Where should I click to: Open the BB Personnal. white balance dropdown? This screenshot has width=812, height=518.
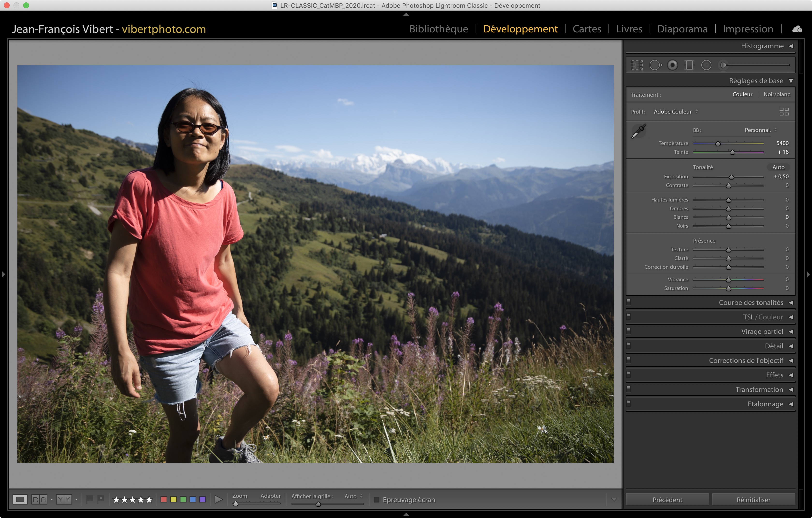(x=761, y=130)
